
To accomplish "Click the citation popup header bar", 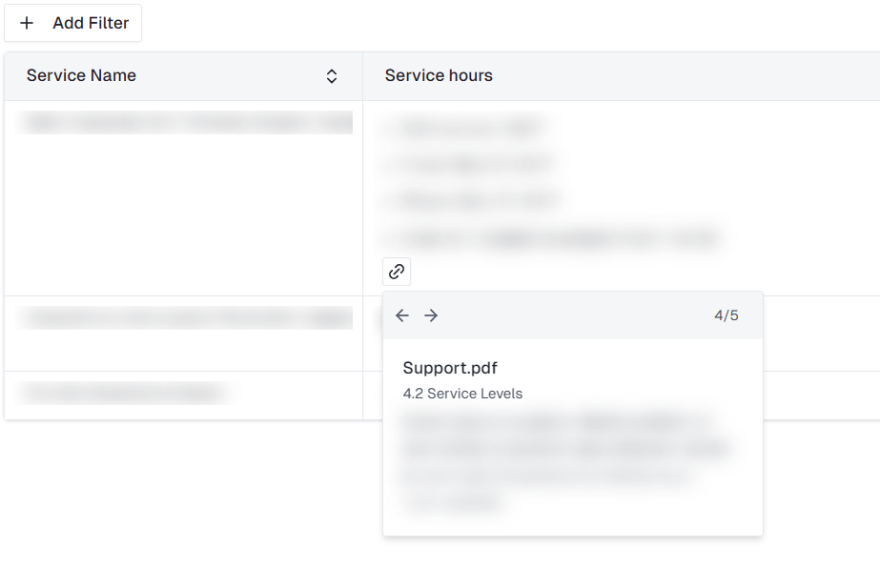I will pos(572,315).
